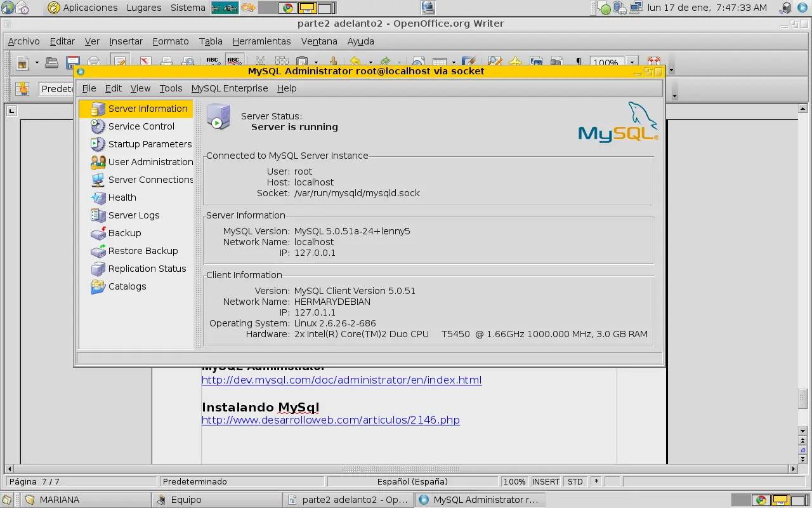Click the socket path /var/run/mysqld/mysqld.sock
This screenshot has height=508, width=812.
point(357,193)
